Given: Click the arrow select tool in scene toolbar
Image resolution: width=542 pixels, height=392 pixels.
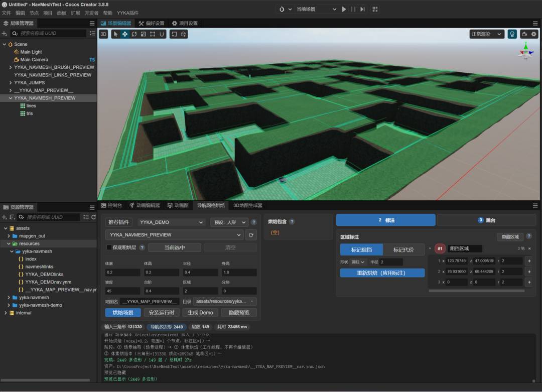Looking at the screenshot, I should point(115,34).
